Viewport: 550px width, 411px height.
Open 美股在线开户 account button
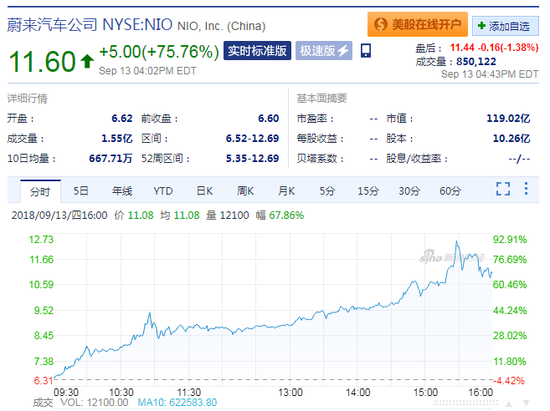tap(417, 24)
